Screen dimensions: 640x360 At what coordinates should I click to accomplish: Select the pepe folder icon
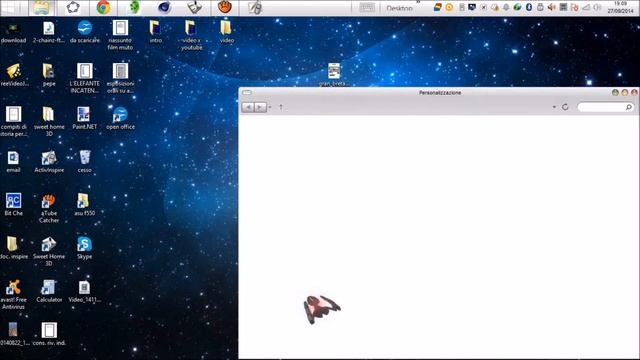[x=49, y=75]
